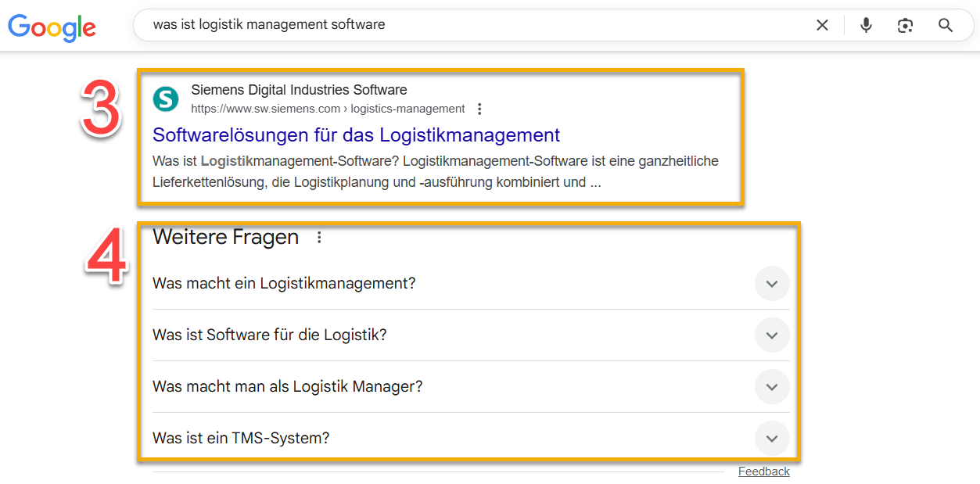The width and height of the screenshot is (980, 484).
Task: Open three-dot menu next to Weitere Fragen
Action: [319, 237]
